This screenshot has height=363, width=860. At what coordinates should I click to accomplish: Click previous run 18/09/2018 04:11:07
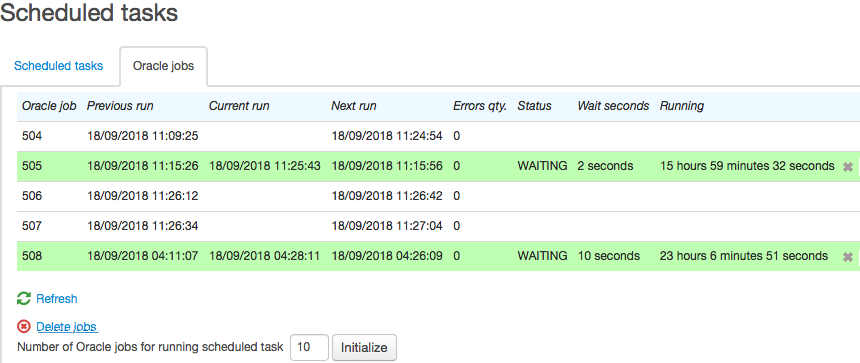[x=143, y=256]
